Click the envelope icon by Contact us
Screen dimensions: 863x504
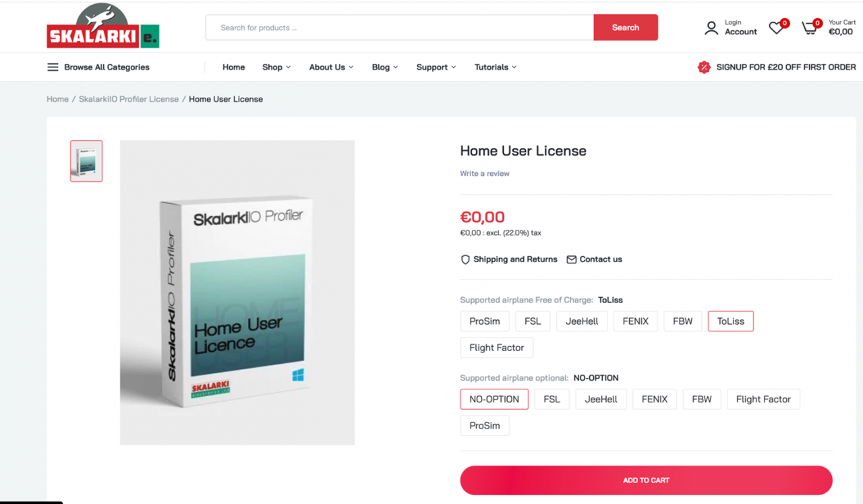click(x=572, y=259)
